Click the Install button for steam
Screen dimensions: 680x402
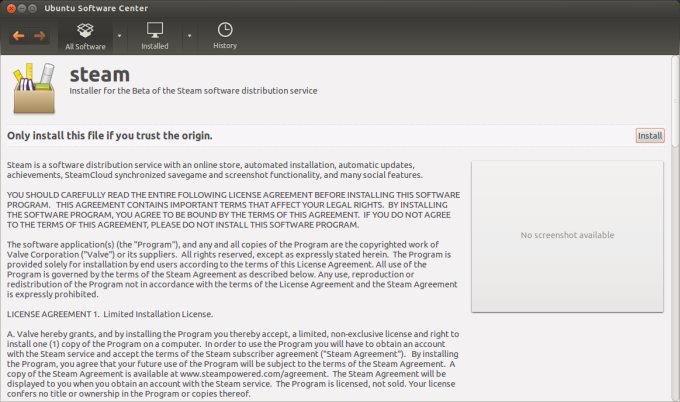[x=650, y=136]
